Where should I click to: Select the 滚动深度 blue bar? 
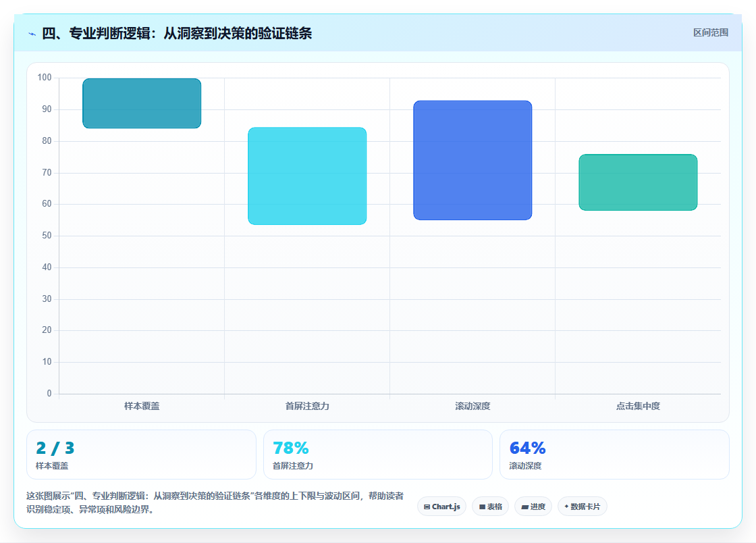click(x=473, y=160)
